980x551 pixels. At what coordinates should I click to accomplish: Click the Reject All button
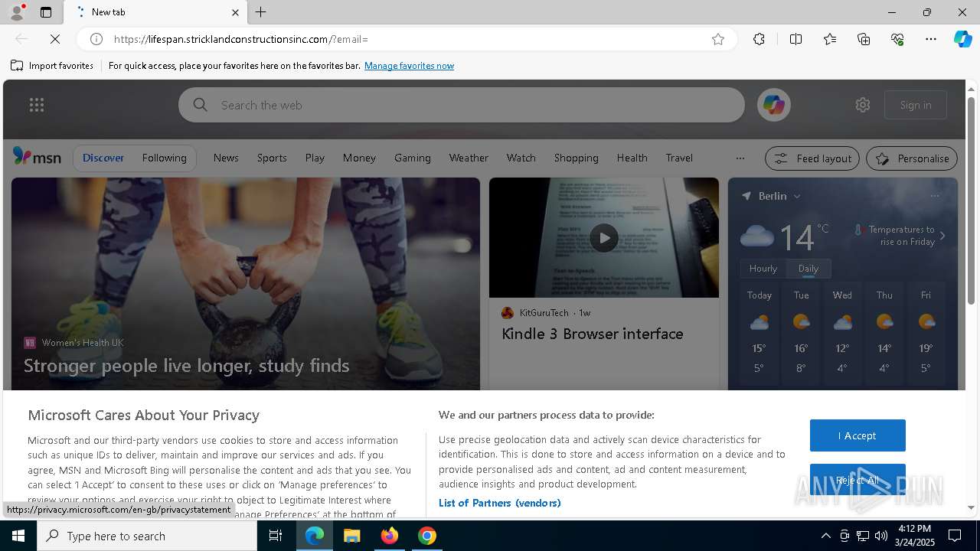pyautogui.click(x=857, y=481)
